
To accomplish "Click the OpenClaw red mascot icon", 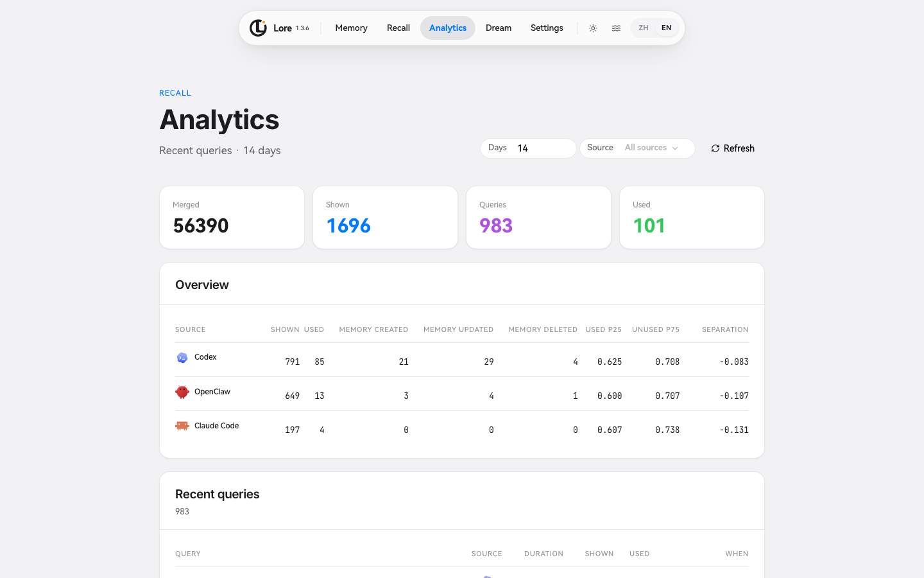I will click(x=182, y=392).
